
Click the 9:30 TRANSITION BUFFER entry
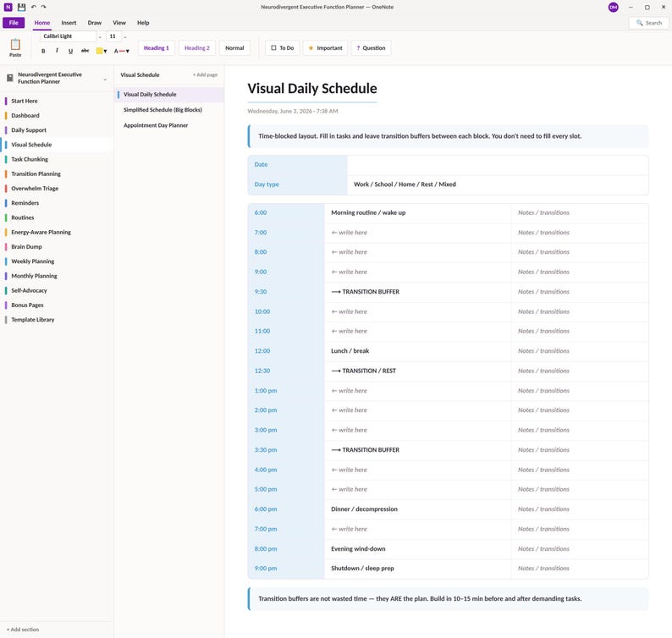pyautogui.click(x=365, y=292)
